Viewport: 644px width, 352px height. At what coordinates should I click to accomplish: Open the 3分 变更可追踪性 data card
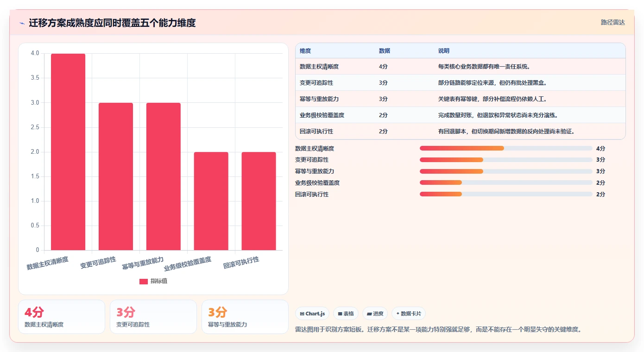click(153, 317)
